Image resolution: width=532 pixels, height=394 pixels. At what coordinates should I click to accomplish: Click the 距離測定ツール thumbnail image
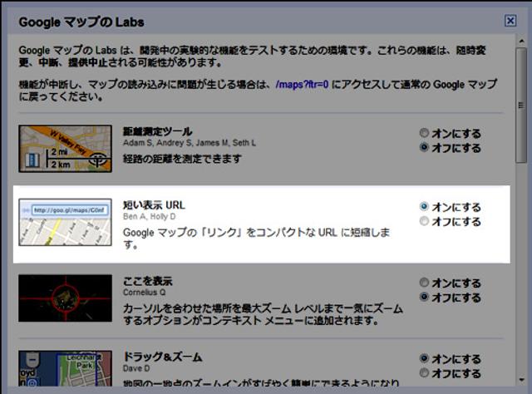[x=65, y=149]
